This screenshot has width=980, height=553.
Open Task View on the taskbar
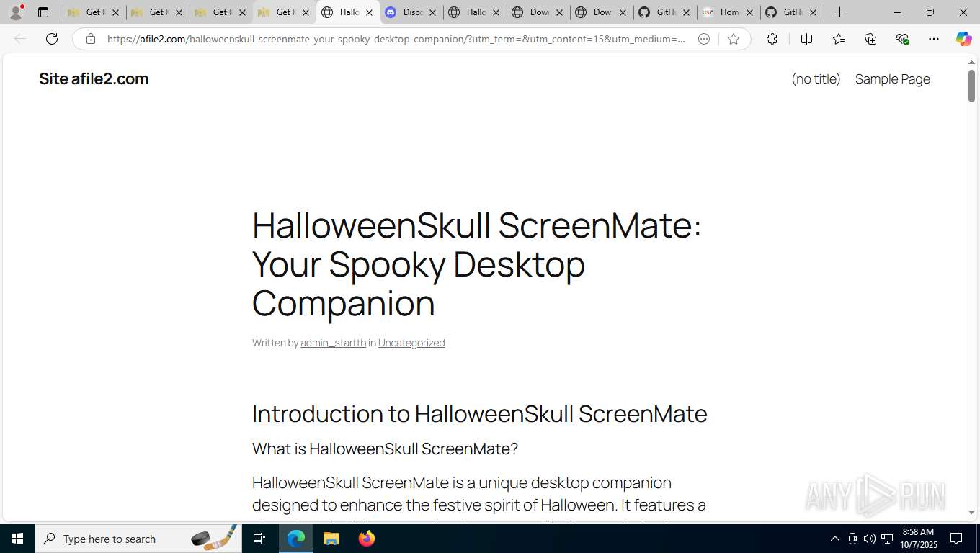point(259,539)
